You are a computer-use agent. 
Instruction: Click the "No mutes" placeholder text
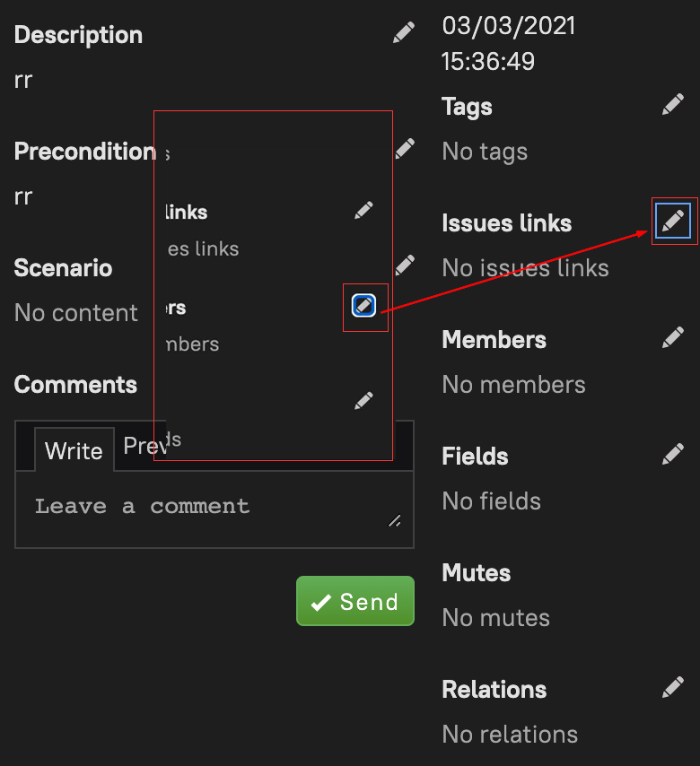coord(495,617)
